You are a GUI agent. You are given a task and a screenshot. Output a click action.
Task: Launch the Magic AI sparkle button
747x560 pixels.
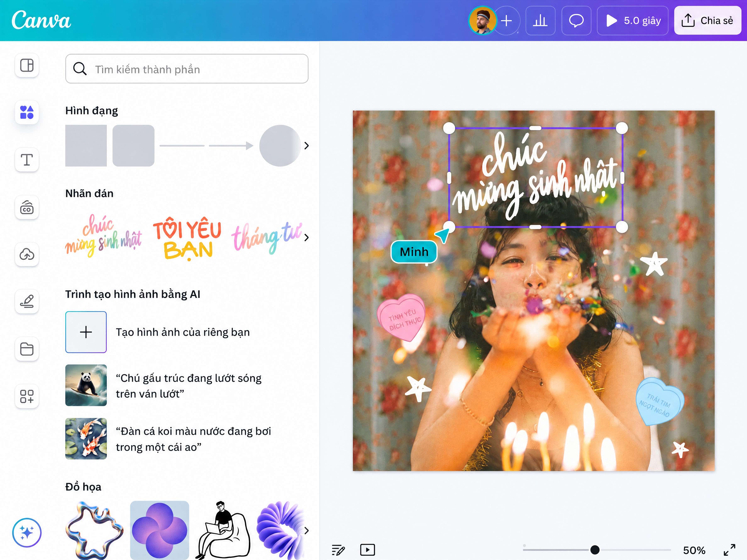[27, 533]
